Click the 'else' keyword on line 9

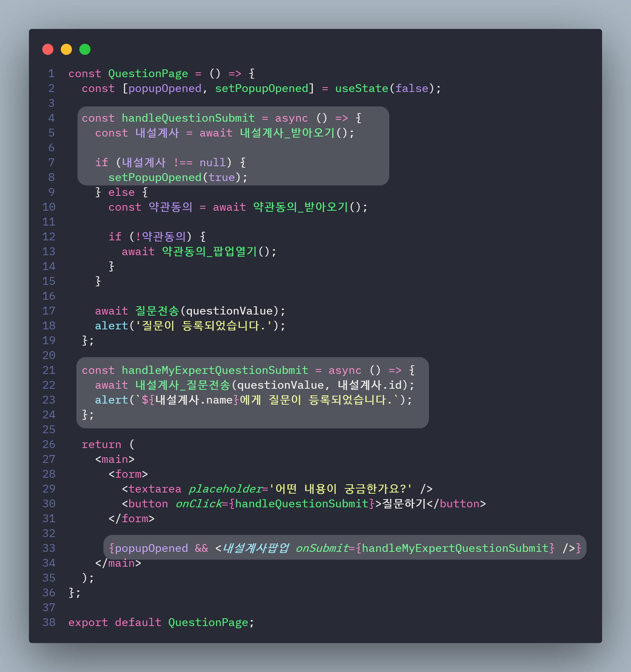pyautogui.click(x=121, y=192)
